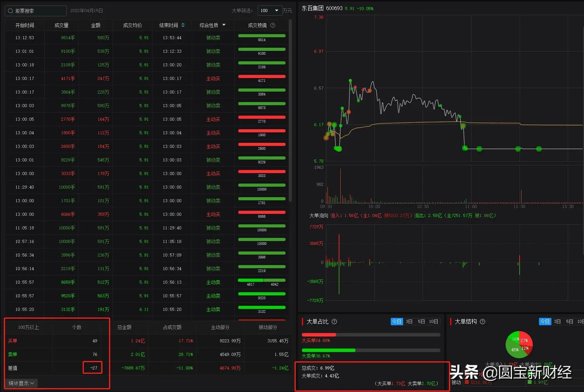Viewport: 584px width, 392px height.
Task: Click the 27% red slice of the pie chart
Action: (x=525, y=339)
